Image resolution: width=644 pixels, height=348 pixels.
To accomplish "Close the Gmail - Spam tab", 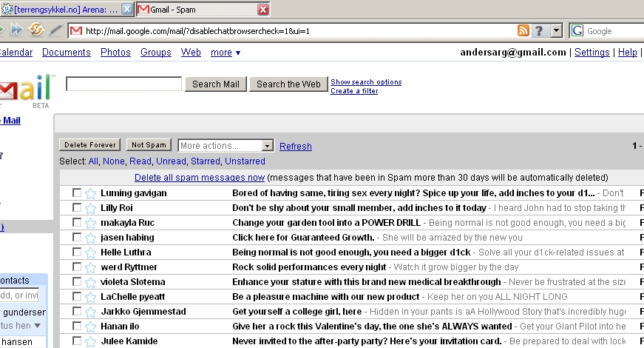I will [263, 9].
